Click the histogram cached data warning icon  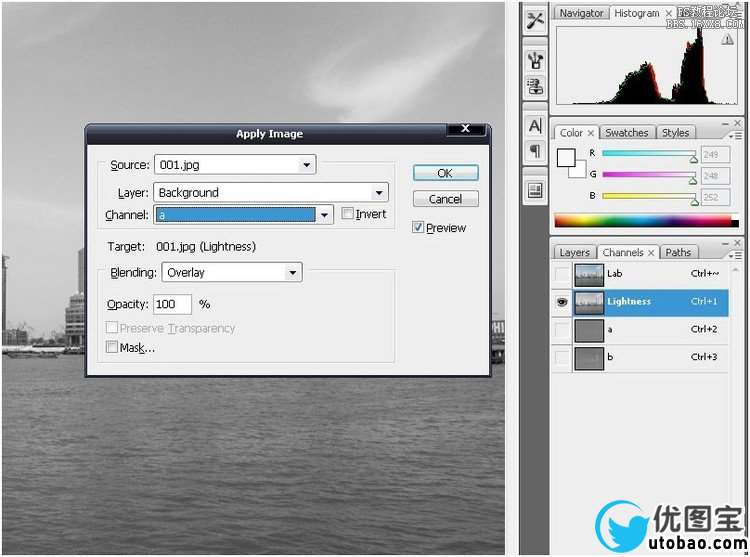[x=727, y=40]
